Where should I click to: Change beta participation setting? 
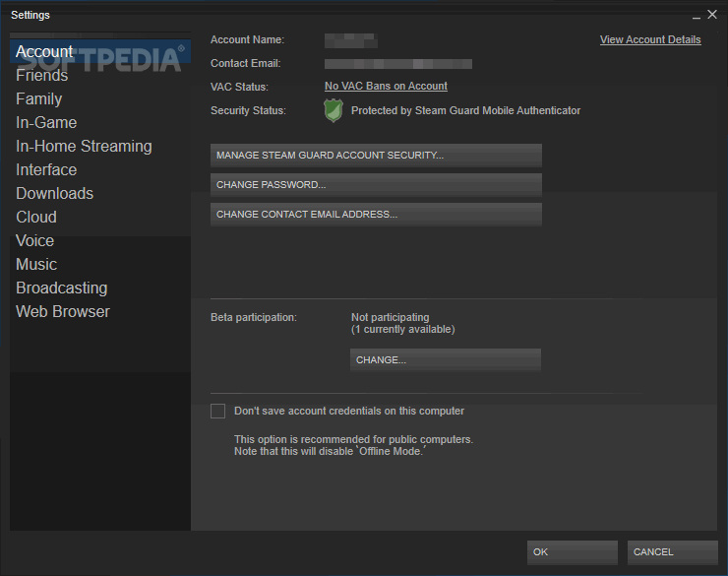tap(446, 360)
